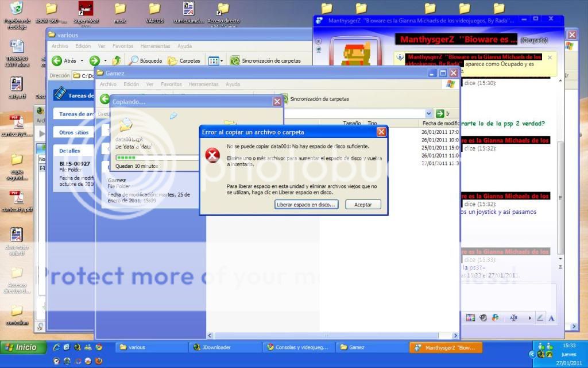The height and width of the screenshot is (368, 588).
Task: Close the Copiando progress dialog
Action: point(277,101)
